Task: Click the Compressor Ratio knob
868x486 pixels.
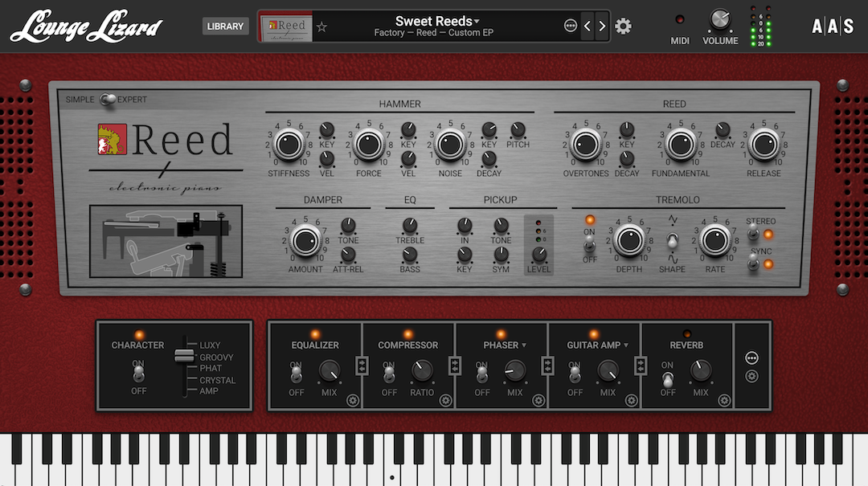Action: click(422, 370)
